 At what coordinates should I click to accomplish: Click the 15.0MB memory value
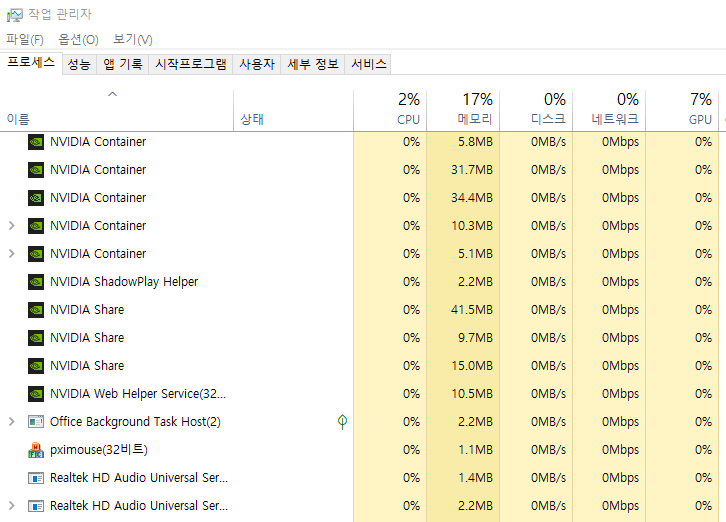click(x=472, y=366)
